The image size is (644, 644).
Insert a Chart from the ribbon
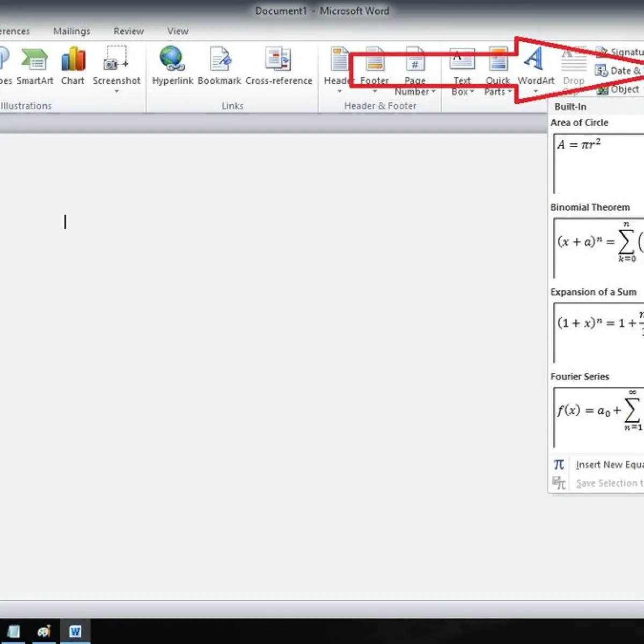pos(72,67)
